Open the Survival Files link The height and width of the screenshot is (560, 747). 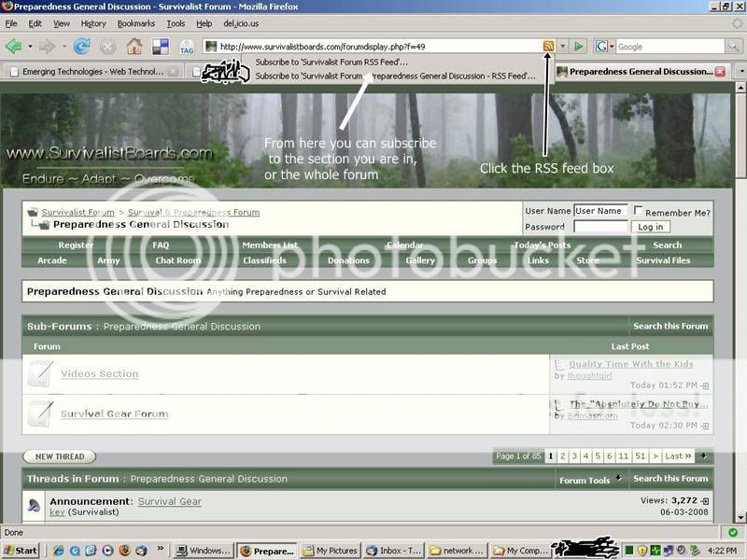click(x=663, y=260)
